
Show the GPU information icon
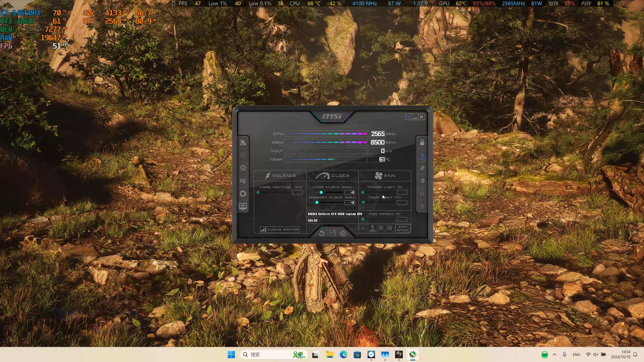click(243, 168)
